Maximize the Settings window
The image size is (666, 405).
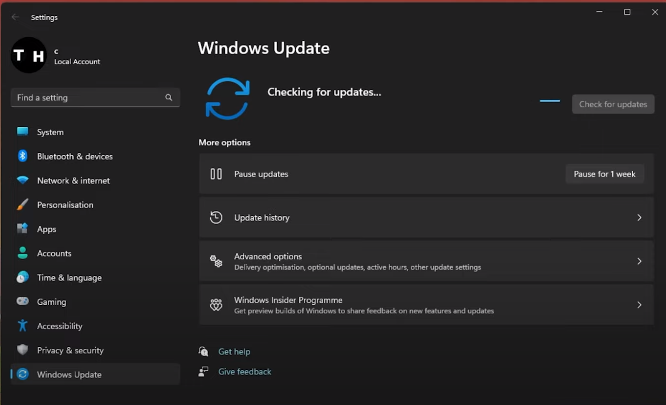tap(627, 12)
